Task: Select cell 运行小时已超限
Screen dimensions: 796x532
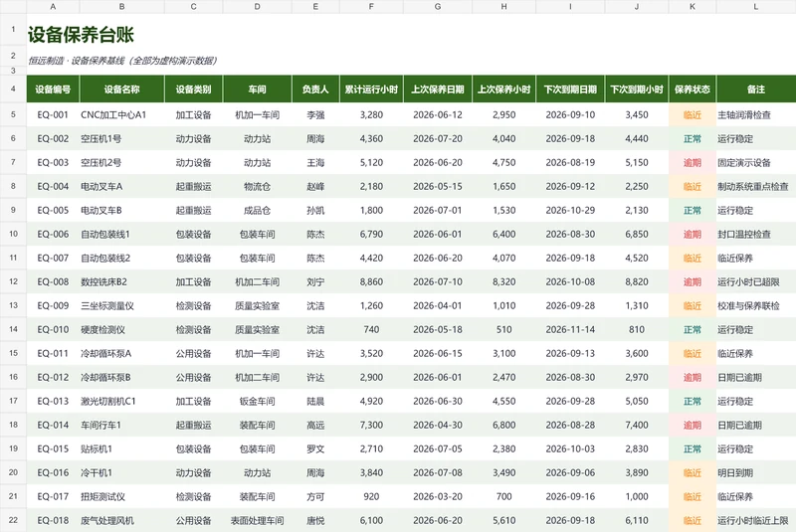Action: [756, 281]
